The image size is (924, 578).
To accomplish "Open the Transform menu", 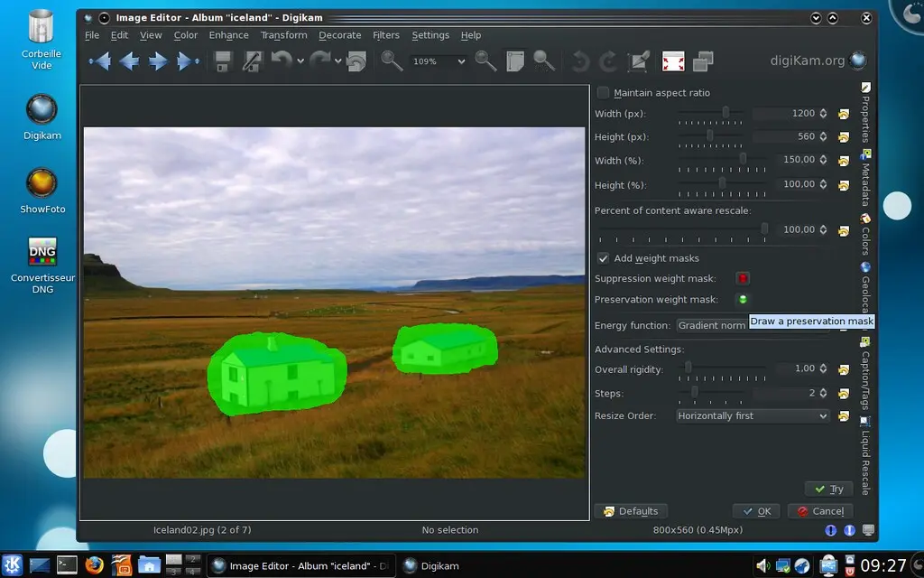I will pyautogui.click(x=283, y=35).
